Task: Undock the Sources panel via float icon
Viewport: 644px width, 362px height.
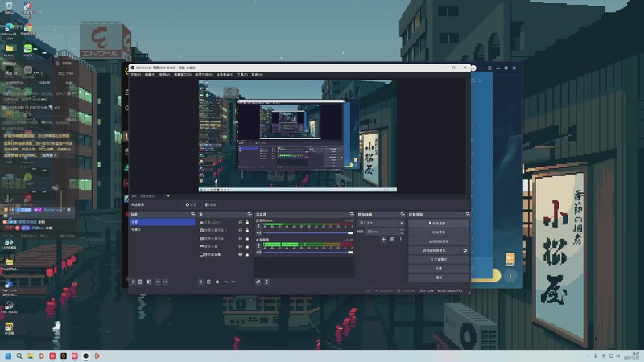Action: coord(250,214)
